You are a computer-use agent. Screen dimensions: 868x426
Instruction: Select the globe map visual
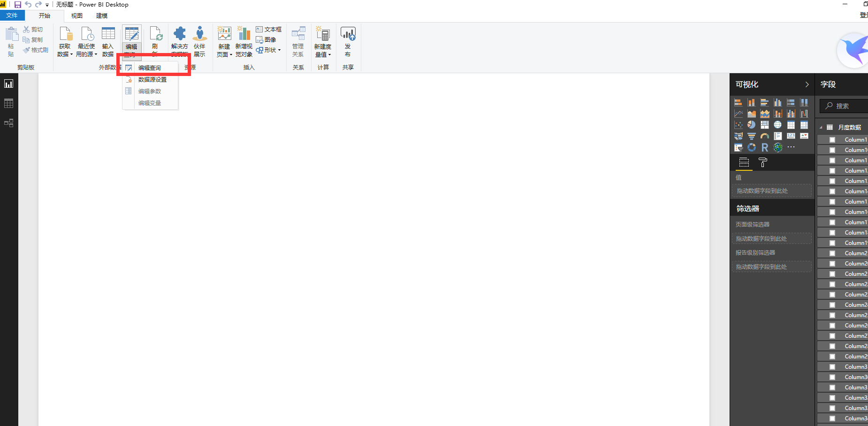tap(778, 125)
